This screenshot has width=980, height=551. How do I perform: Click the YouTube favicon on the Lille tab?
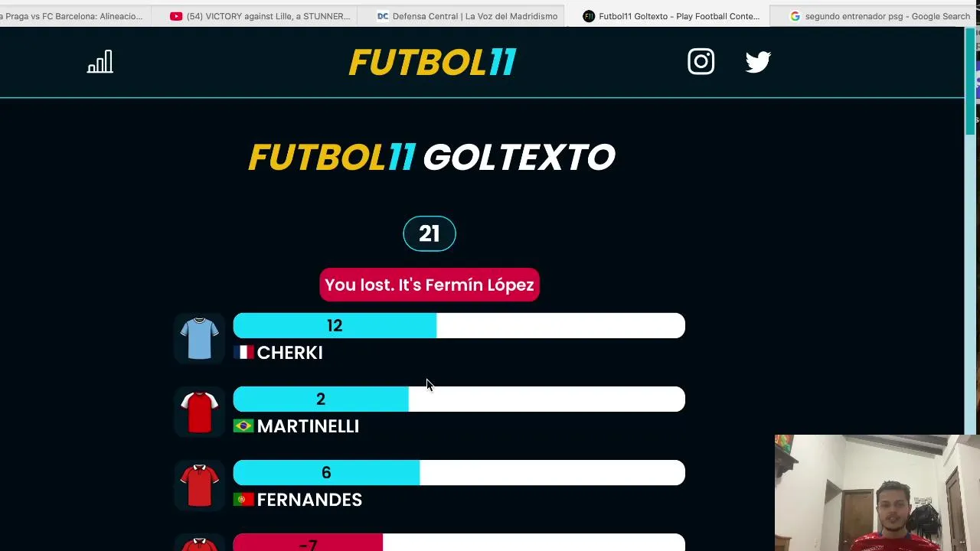pos(176,16)
